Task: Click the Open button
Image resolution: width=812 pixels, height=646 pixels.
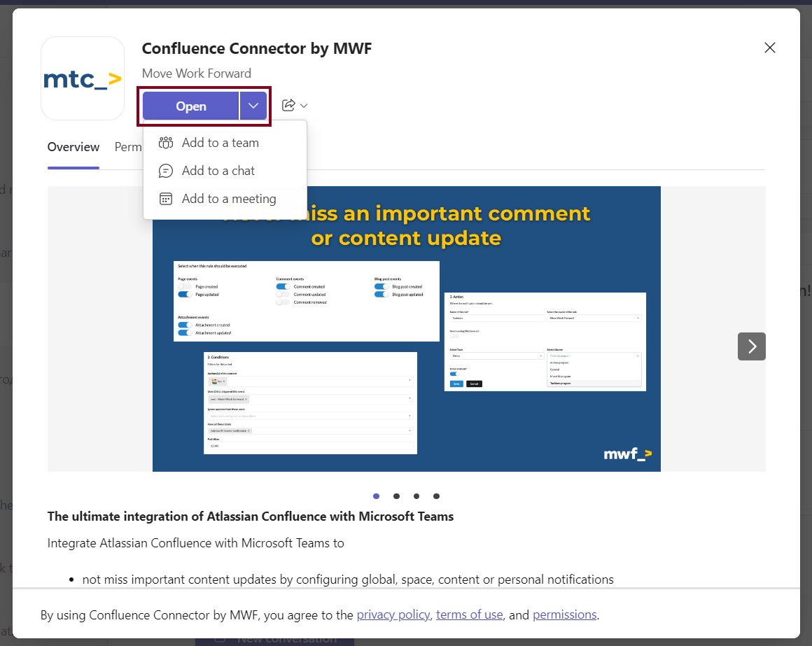Action: pyautogui.click(x=190, y=105)
